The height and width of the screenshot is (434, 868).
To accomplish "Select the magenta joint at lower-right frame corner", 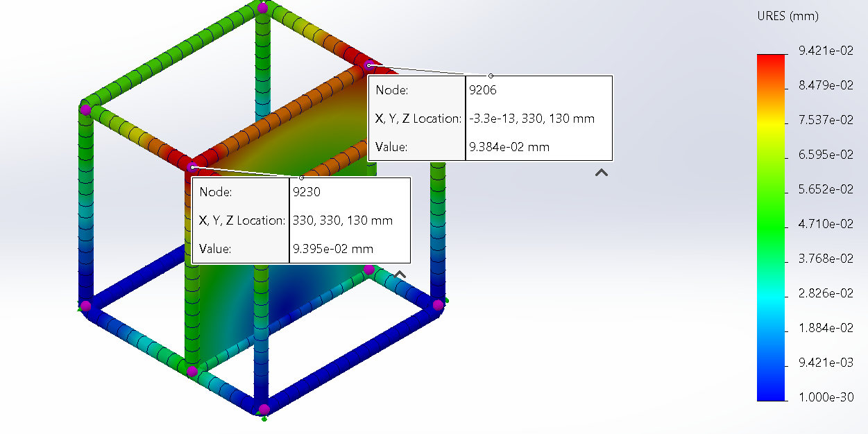I will 438,304.
